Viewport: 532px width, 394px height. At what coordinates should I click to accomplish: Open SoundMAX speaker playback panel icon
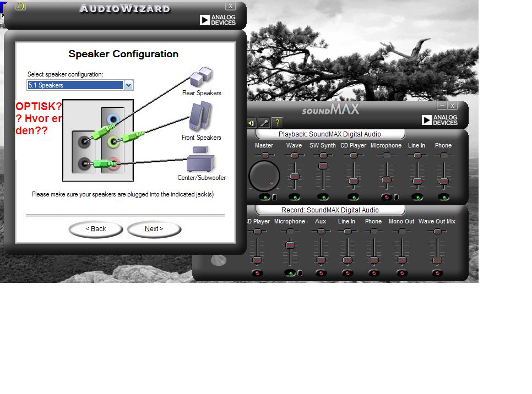pyautogui.click(x=251, y=123)
